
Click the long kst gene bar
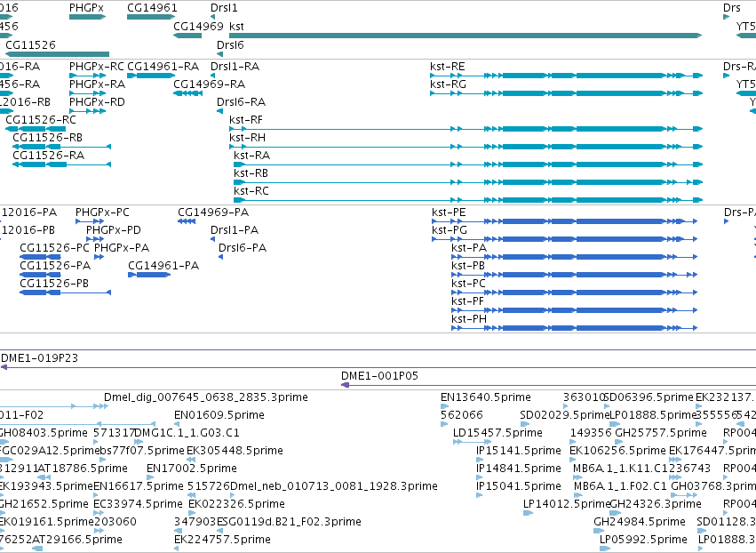coord(466,36)
